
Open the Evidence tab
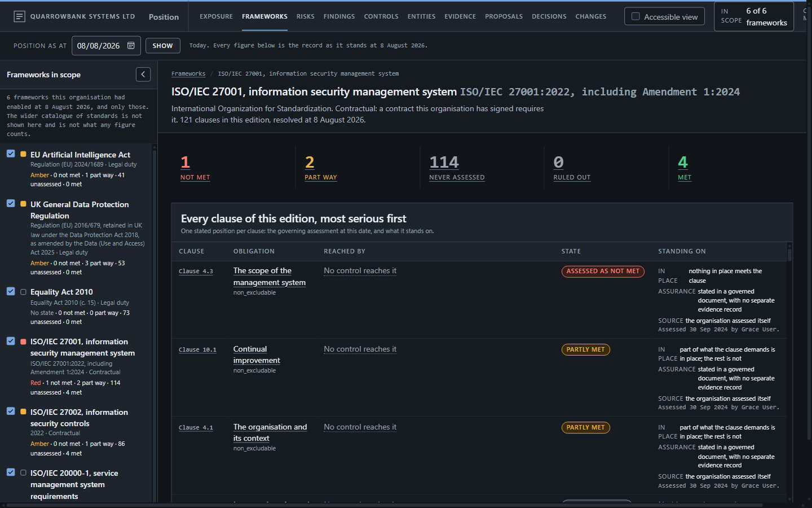pos(460,16)
